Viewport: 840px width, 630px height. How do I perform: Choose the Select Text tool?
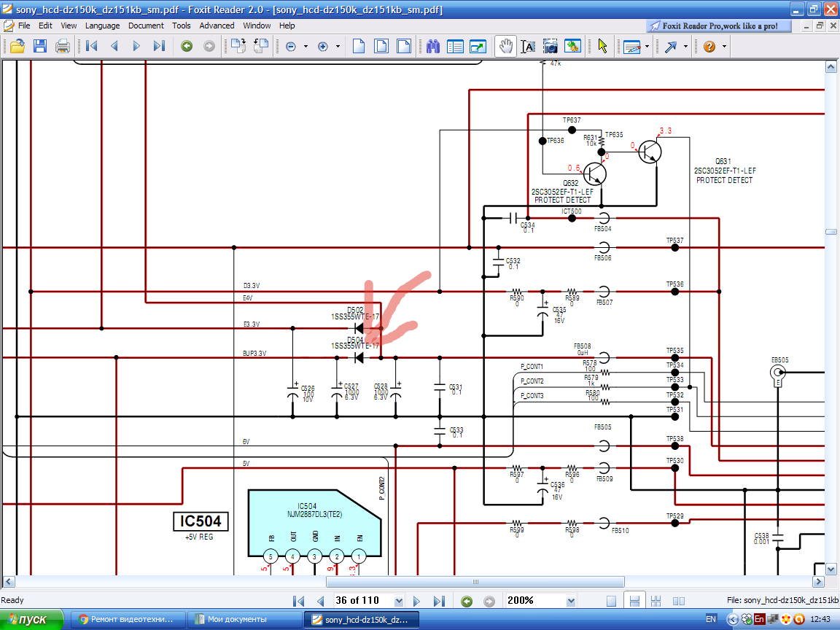point(528,46)
